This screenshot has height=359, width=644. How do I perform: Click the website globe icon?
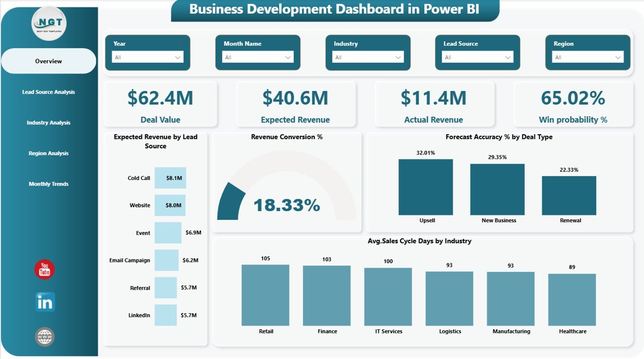[x=44, y=336]
